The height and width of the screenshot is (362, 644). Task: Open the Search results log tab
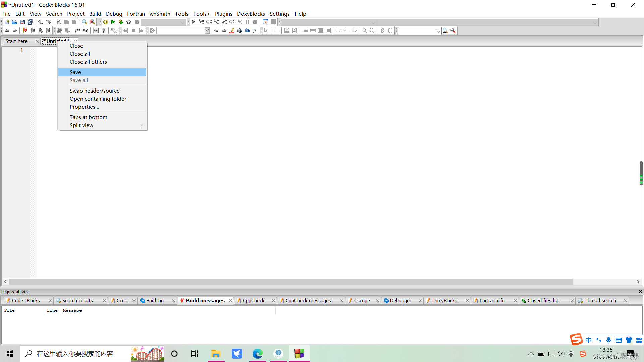(x=77, y=300)
